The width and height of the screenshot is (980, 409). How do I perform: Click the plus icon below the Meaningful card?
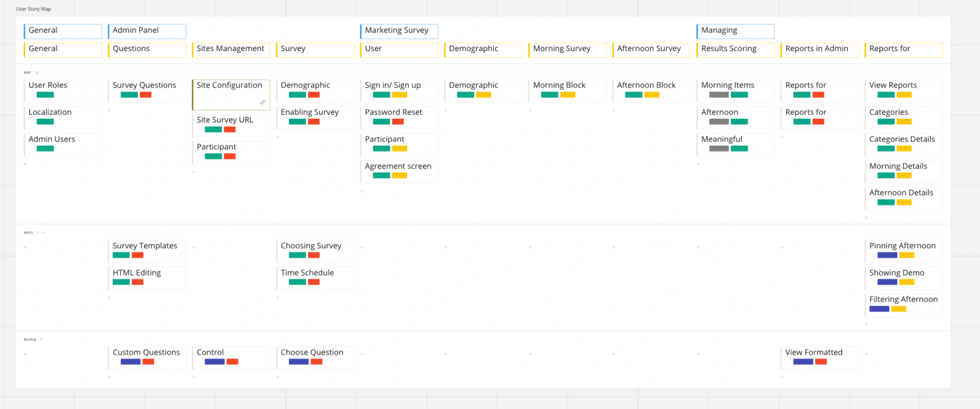[697, 164]
